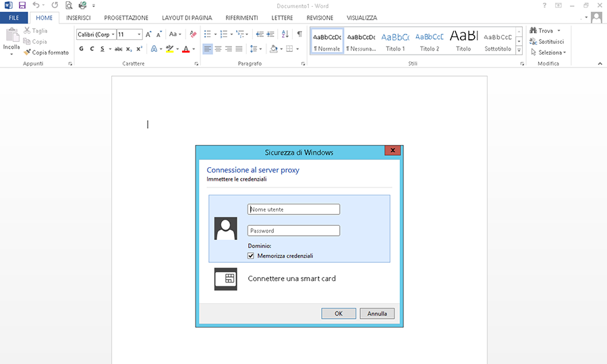
Task: Open the change case Aa dropdown
Action: tap(175, 34)
